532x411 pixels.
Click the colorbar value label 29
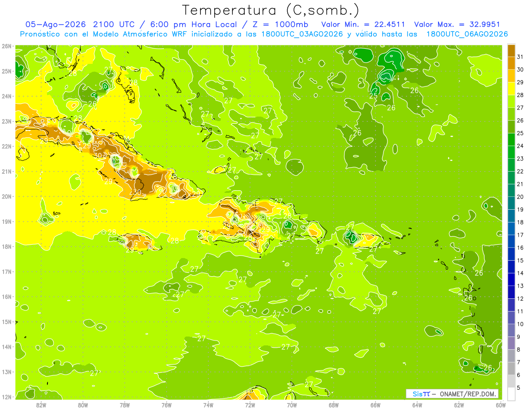coord(520,82)
